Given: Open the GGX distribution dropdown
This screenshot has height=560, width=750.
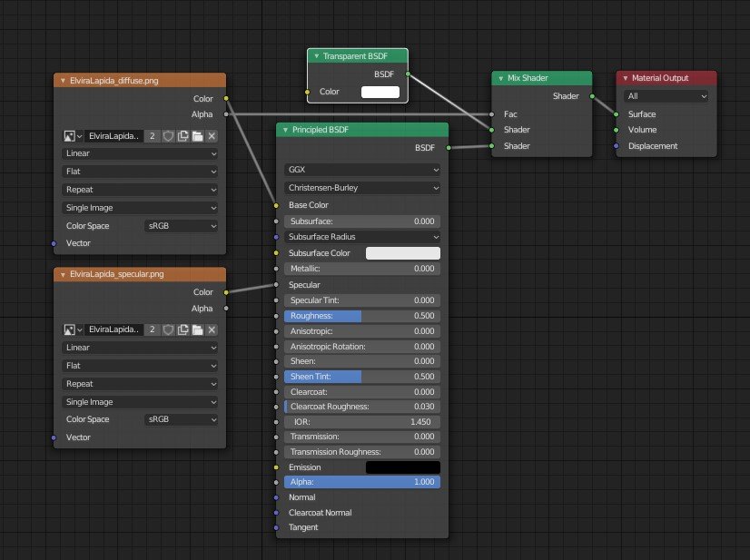Looking at the screenshot, I should [x=362, y=170].
